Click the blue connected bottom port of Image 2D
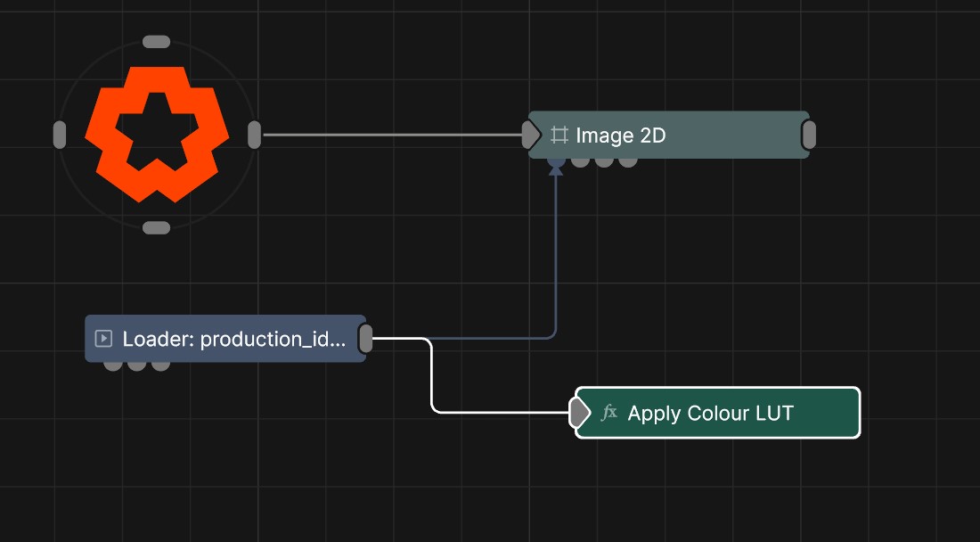This screenshot has width=980, height=542. pyautogui.click(x=556, y=162)
